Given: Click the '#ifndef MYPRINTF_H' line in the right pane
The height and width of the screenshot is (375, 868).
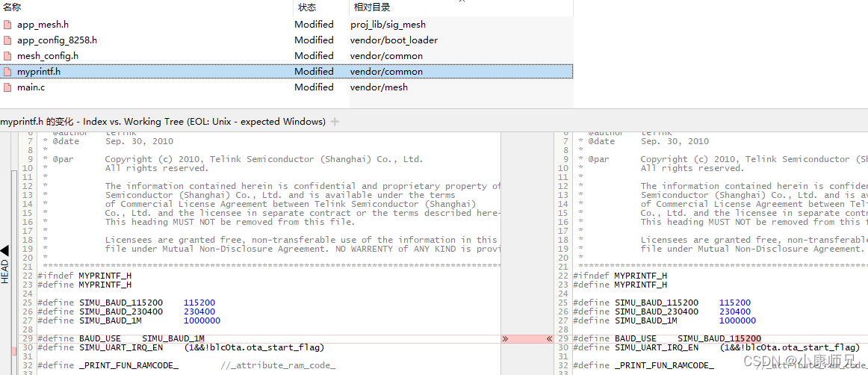Looking at the screenshot, I should (620, 276).
